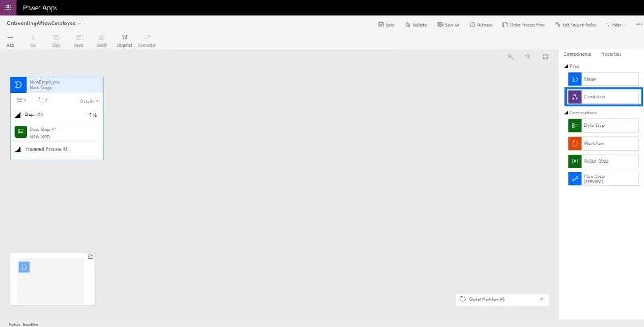644x327 pixels.
Task: Zoom in on the canvas
Action: click(x=527, y=56)
